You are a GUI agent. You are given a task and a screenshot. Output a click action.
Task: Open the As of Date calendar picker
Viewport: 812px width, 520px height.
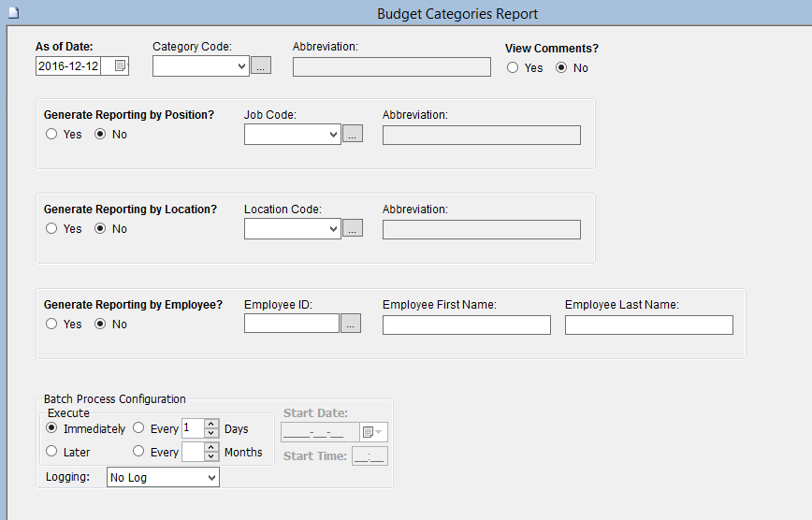click(x=120, y=66)
